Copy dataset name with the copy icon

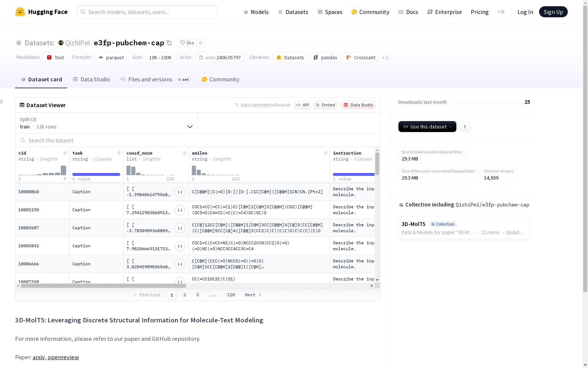click(x=169, y=43)
